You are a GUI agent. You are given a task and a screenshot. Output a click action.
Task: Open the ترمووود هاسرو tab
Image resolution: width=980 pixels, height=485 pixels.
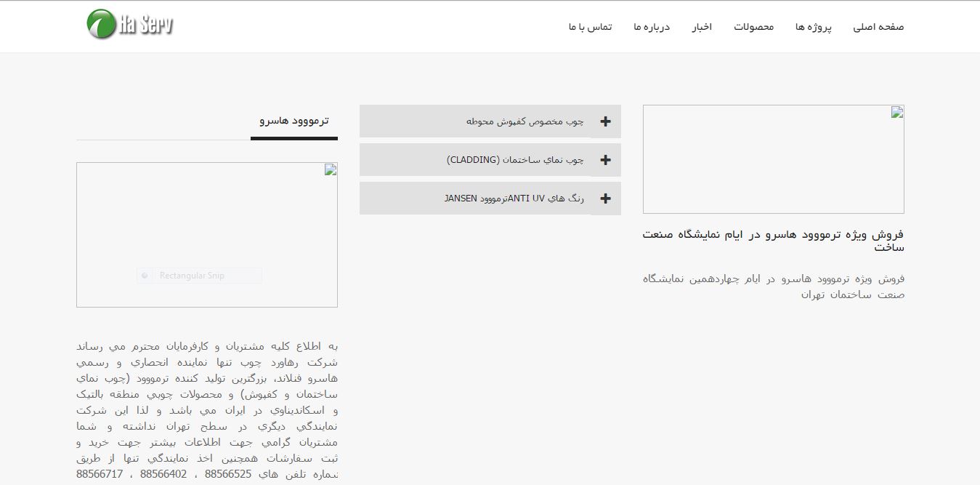(x=294, y=121)
